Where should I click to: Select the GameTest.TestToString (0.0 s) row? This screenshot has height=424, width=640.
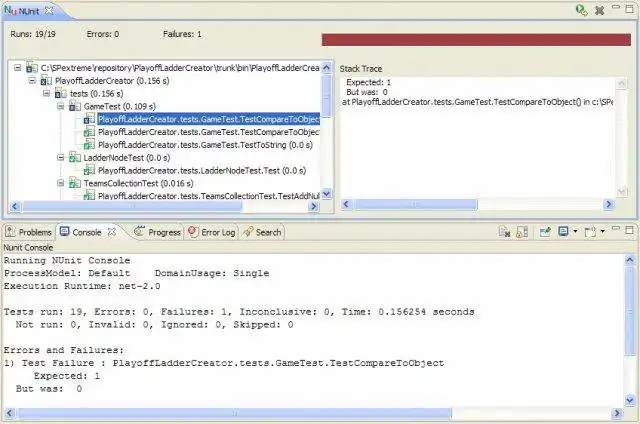click(205, 145)
